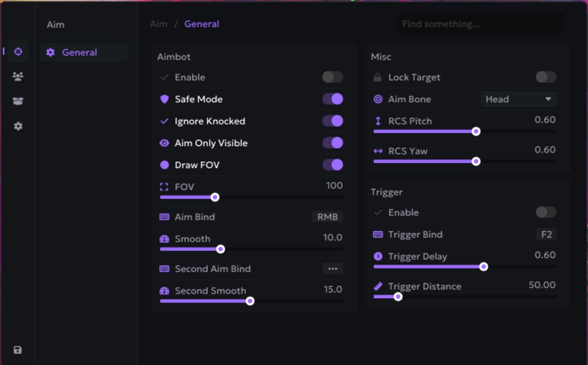Click the eye icon next to Aim Only Visible
Image resolution: width=588 pixels, height=365 pixels.
coord(164,143)
